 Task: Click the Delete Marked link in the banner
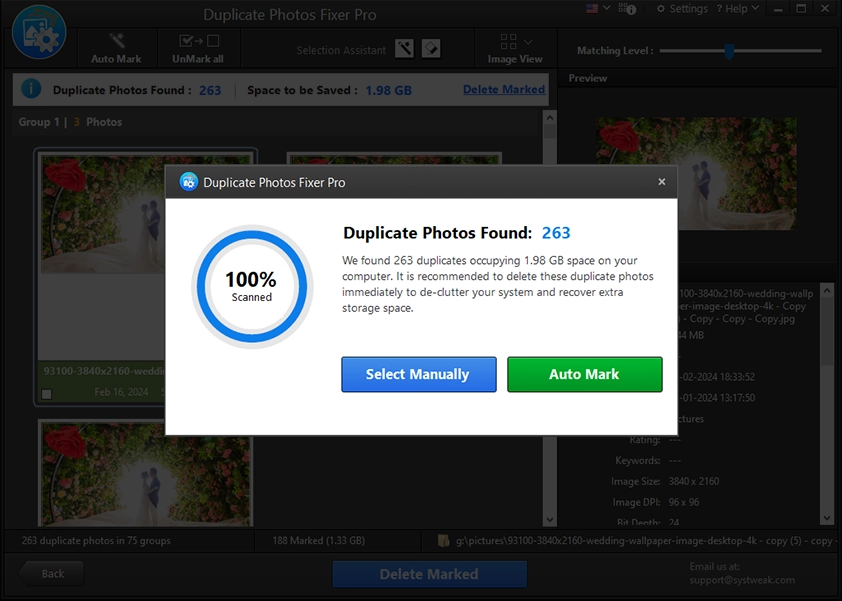click(504, 90)
